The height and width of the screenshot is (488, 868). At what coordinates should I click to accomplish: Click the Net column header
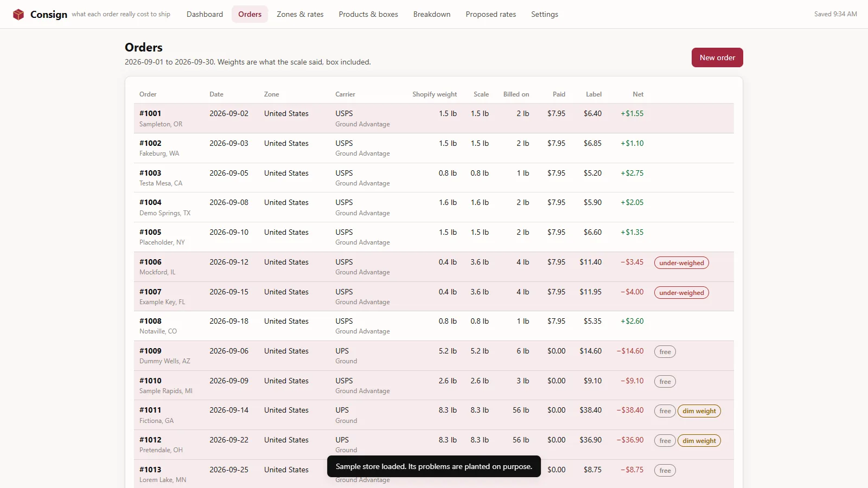pos(638,94)
